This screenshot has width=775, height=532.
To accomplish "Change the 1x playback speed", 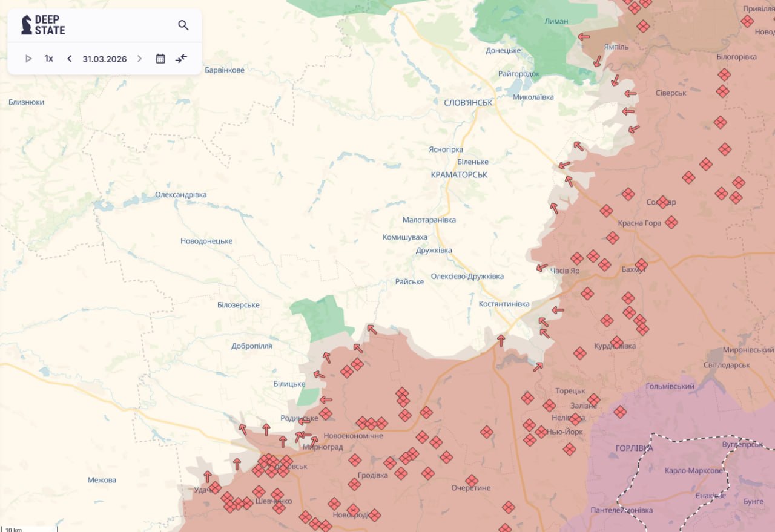I will pyautogui.click(x=48, y=59).
